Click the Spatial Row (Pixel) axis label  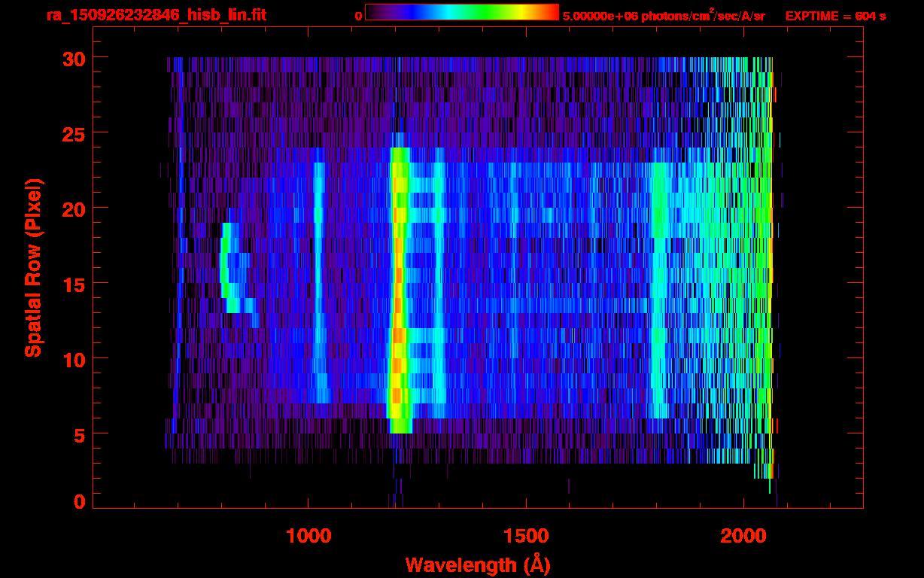click(33, 267)
